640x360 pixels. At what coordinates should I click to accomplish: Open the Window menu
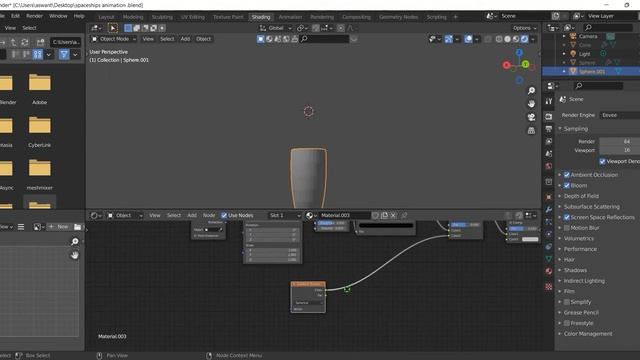[58, 16]
